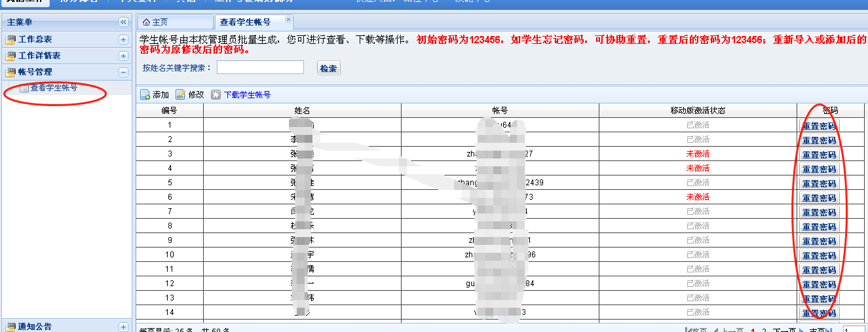Viewport: 868px width, 332px height.
Task: Click 重置密码 for row 13
Action: pyautogui.click(x=819, y=299)
